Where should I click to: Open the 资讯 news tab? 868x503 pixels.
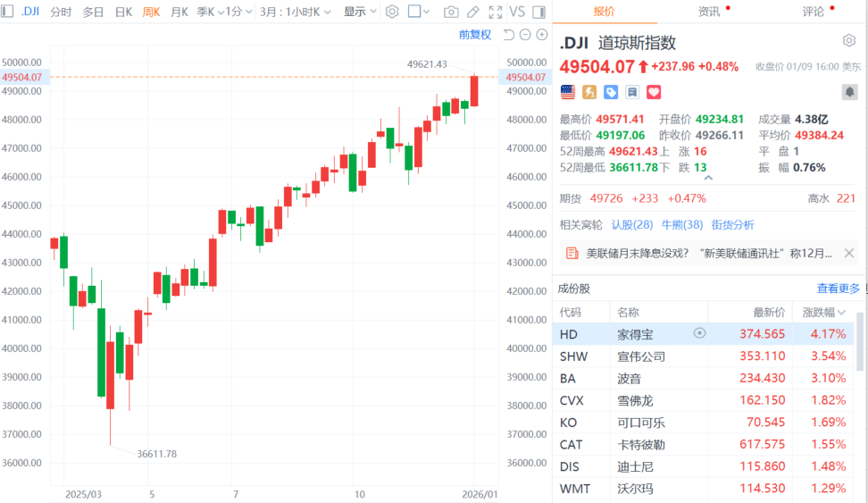pyautogui.click(x=709, y=12)
